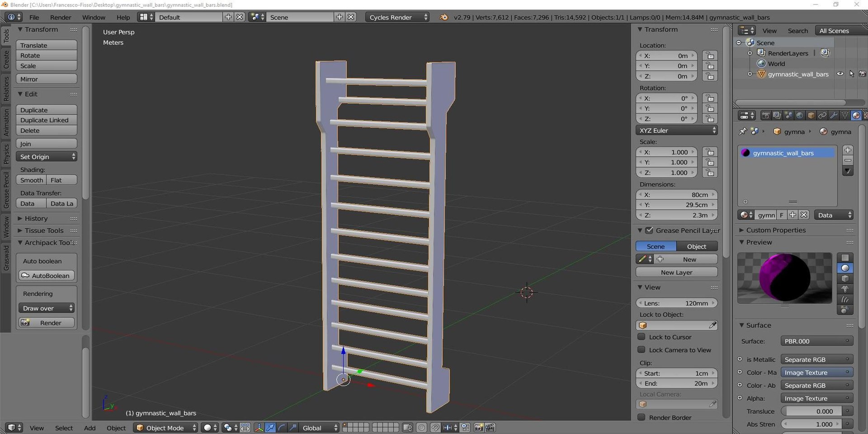Select hair strands material preview type

[x=845, y=299]
